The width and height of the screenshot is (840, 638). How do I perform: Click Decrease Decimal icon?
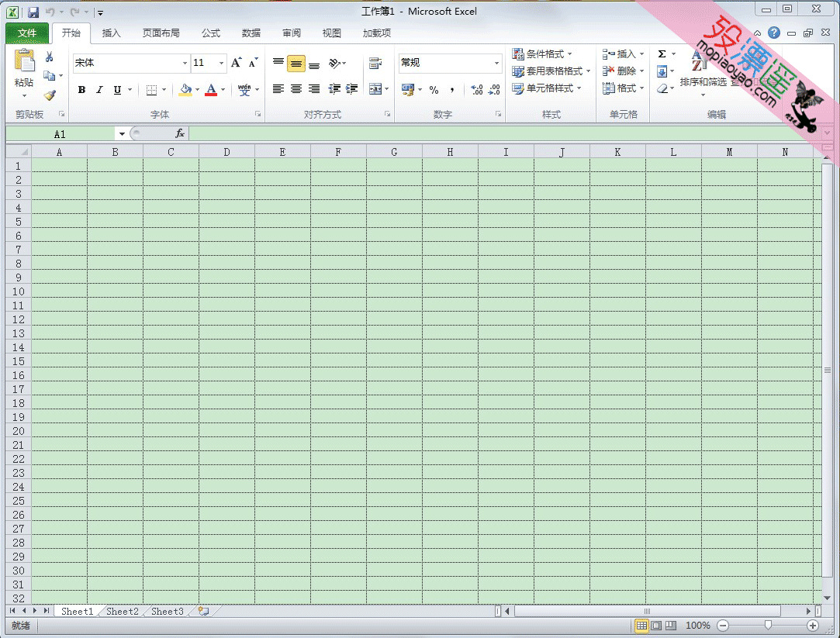(x=494, y=89)
